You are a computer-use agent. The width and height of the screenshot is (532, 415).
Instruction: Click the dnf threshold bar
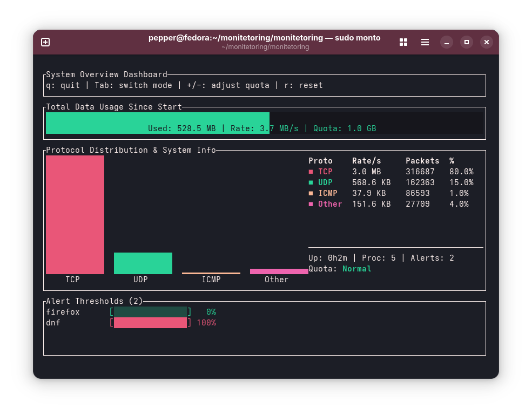(150, 322)
